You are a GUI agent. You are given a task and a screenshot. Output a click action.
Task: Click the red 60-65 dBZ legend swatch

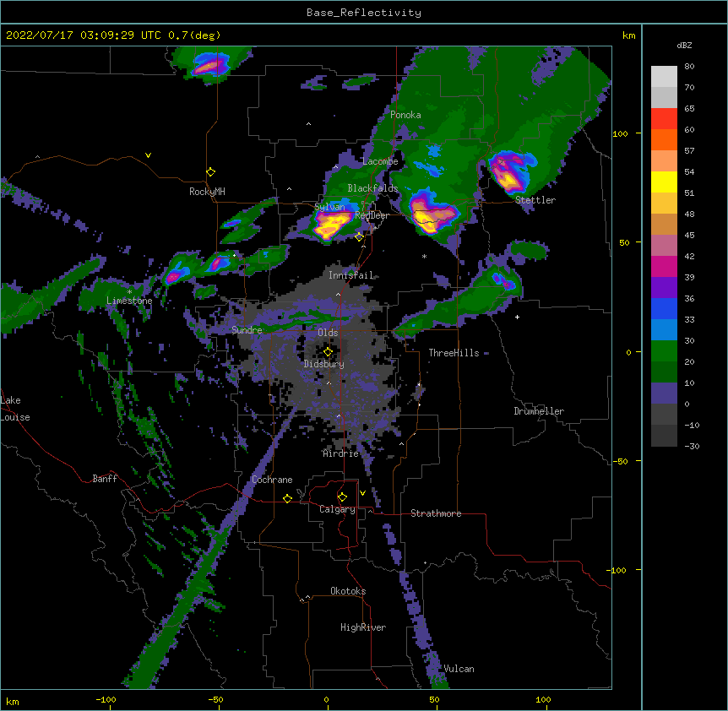click(664, 119)
